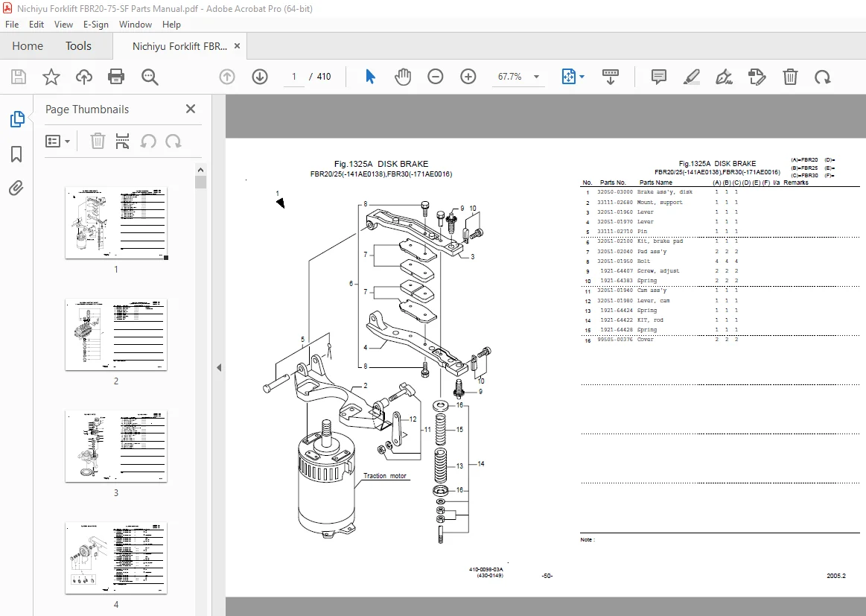Click the Save file icon
This screenshot has height=616, width=866.
coord(19,77)
